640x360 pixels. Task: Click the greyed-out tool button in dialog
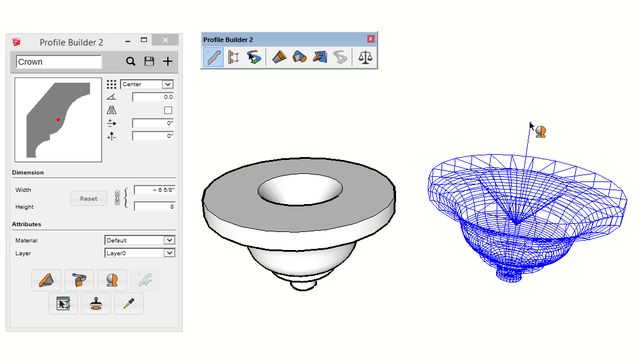pos(145,280)
